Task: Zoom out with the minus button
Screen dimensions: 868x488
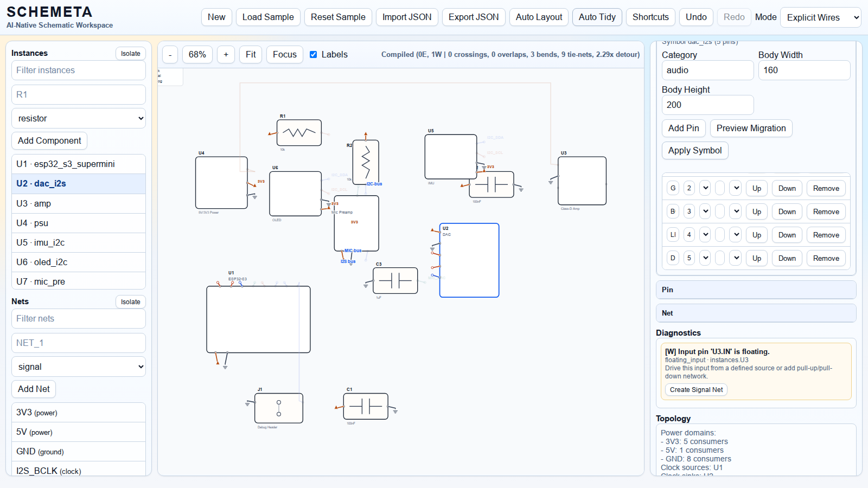Action: click(170, 55)
